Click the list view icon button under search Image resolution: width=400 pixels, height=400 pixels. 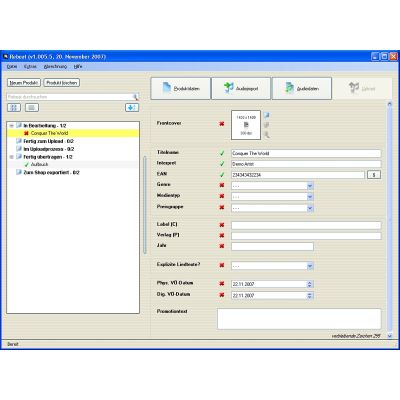[32, 108]
